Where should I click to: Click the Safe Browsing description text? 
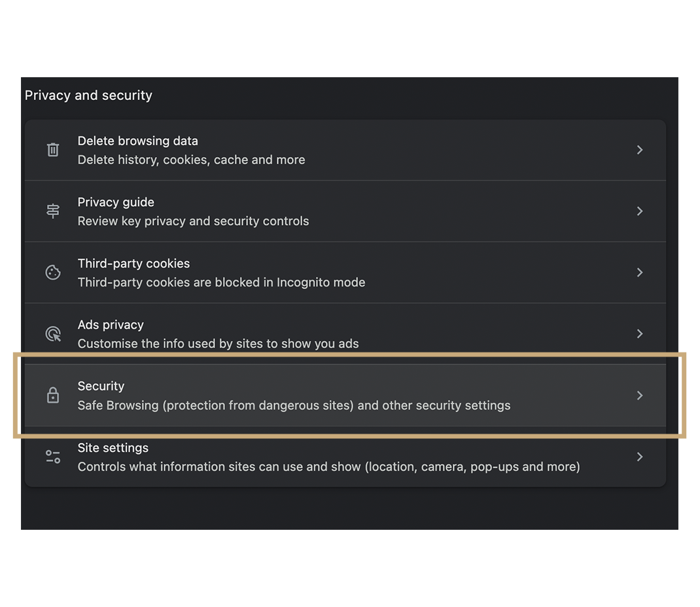tap(294, 406)
